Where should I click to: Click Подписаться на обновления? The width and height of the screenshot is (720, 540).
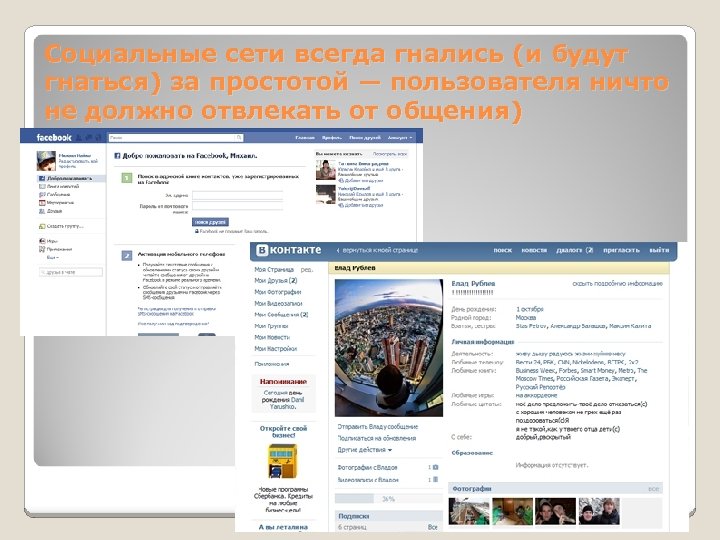(x=377, y=438)
